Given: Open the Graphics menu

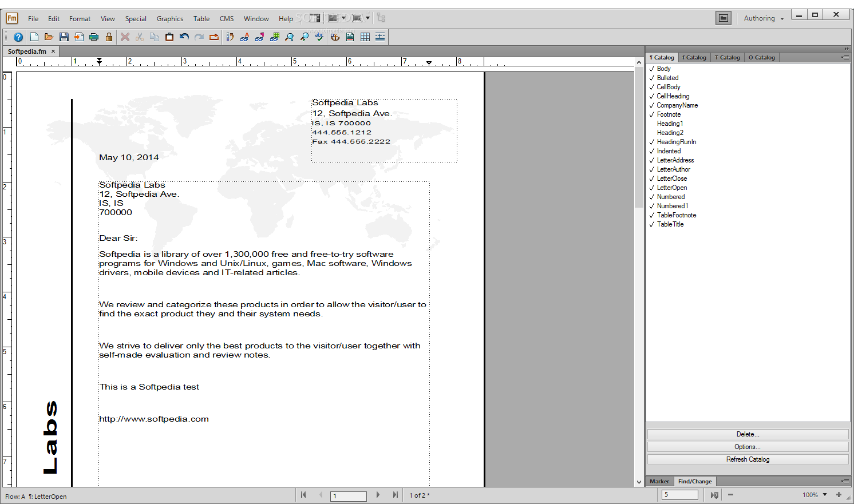Looking at the screenshot, I should coord(170,18).
